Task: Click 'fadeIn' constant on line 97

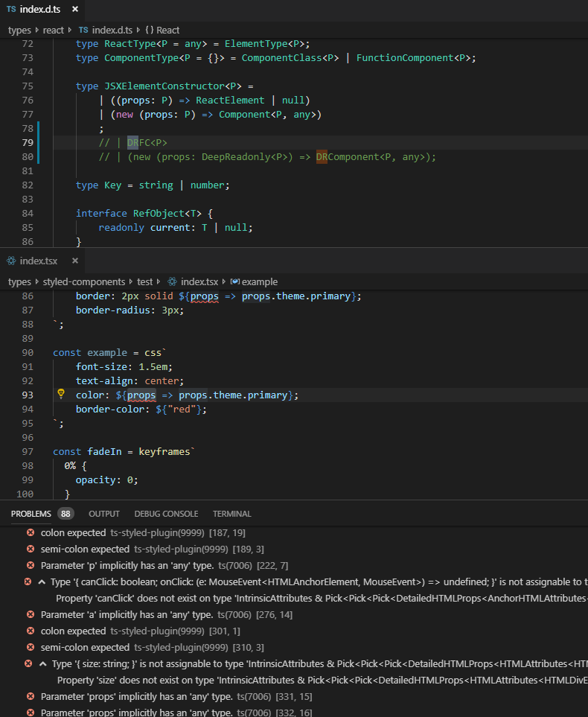Action: pos(104,452)
